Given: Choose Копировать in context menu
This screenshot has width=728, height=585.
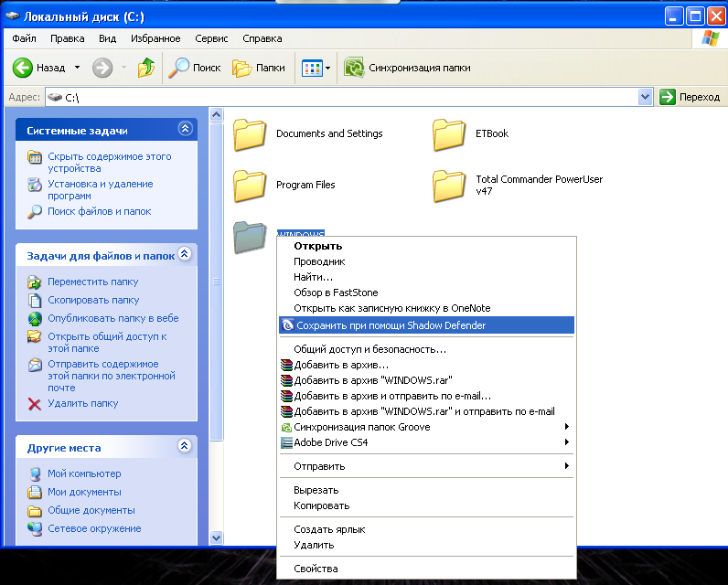Looking at the screenshot, I should [x=426, y=505].
